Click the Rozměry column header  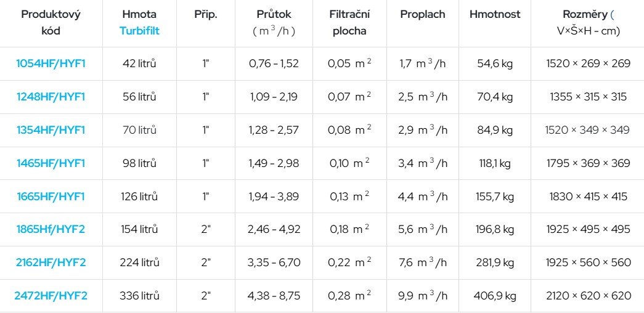(588, 23)
